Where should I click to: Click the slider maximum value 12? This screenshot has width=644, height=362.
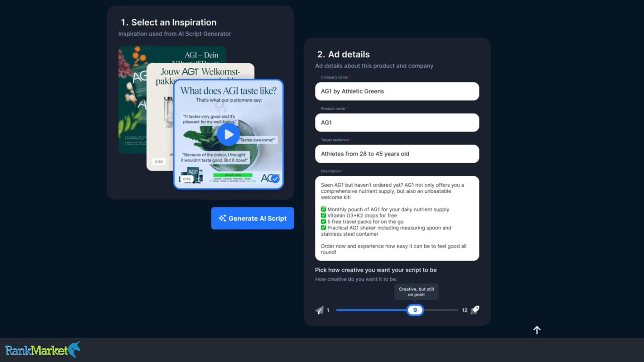465,310
